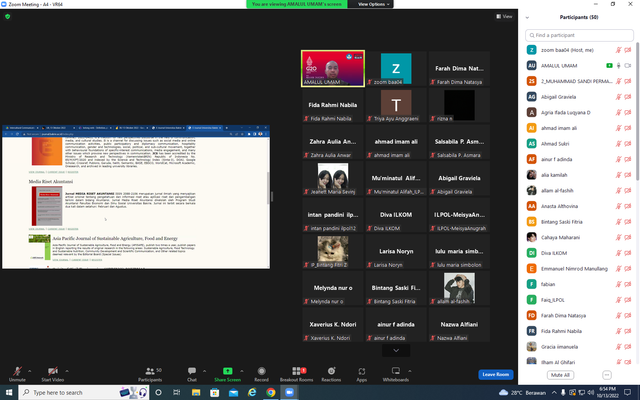Screen dimensions: 640x400
Task: Open Microsoft Store taskbar icon
Action: tap(215, 392)
